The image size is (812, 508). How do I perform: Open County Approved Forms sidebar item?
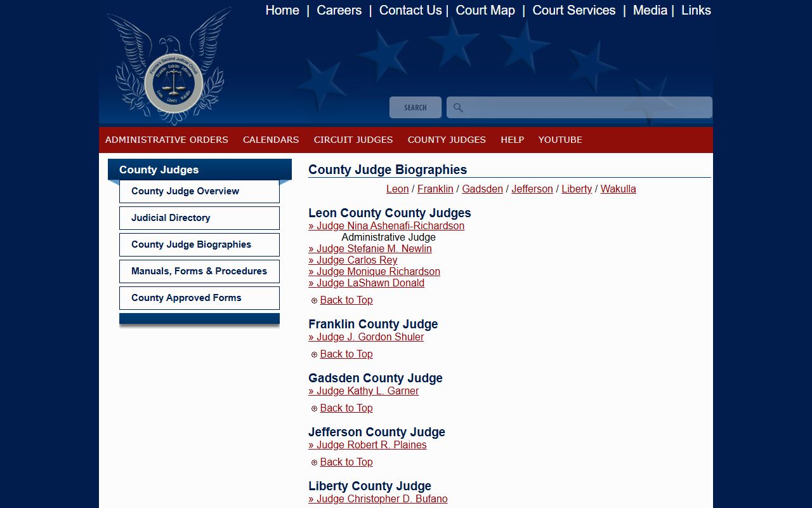coord(199,298)
